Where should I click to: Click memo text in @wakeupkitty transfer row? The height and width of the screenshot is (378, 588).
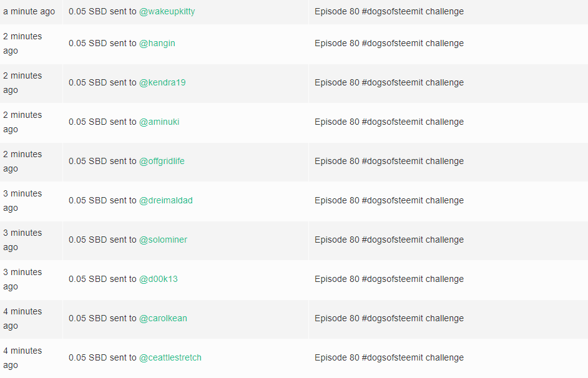click(390, 12)
